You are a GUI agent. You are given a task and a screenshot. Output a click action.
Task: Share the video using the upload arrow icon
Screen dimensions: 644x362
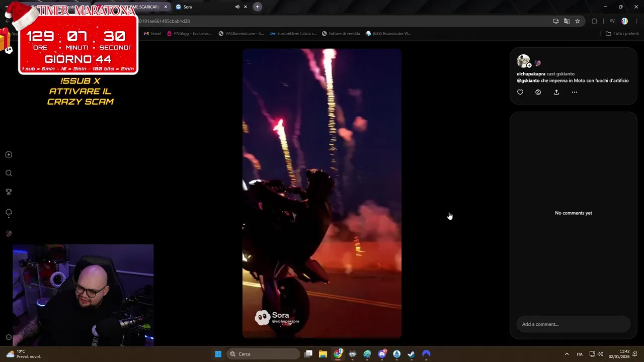coord(556,93)
